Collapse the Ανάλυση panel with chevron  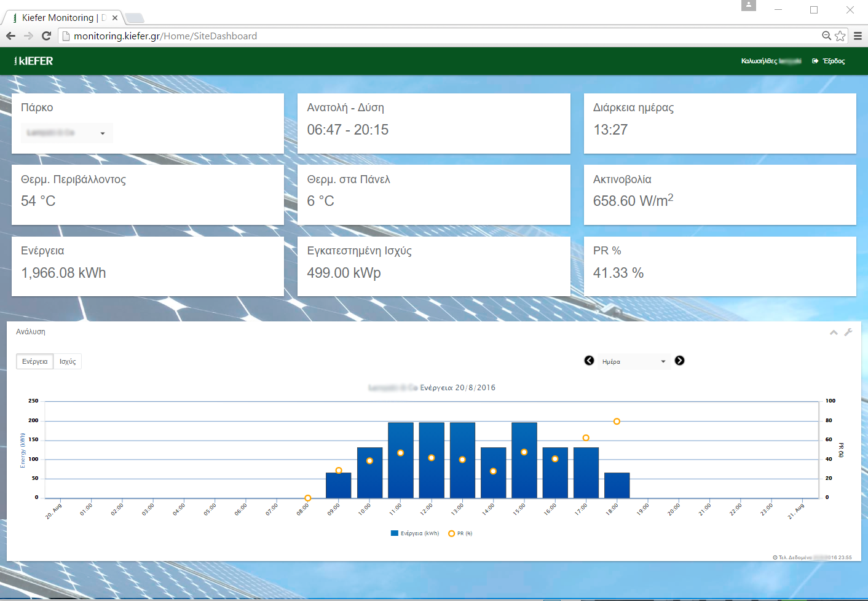[834, 332]
